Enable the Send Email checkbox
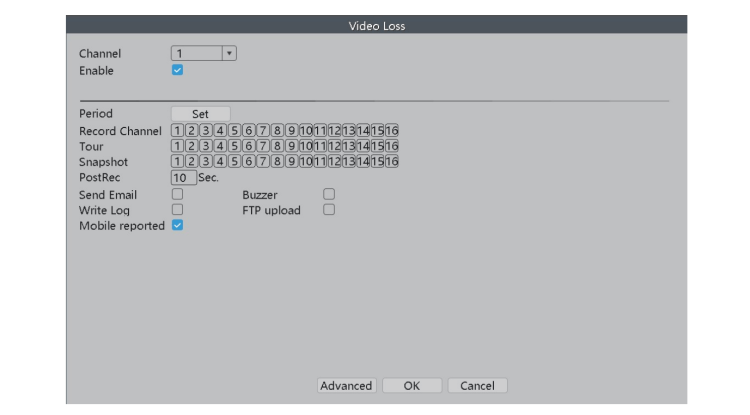 (178, 194)
